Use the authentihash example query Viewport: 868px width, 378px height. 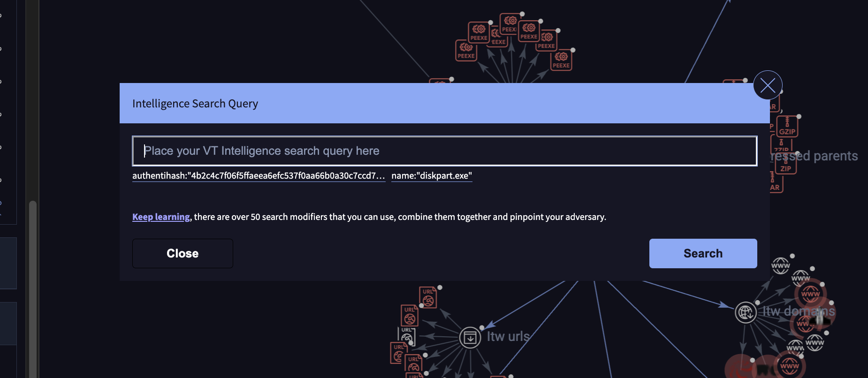259,176
